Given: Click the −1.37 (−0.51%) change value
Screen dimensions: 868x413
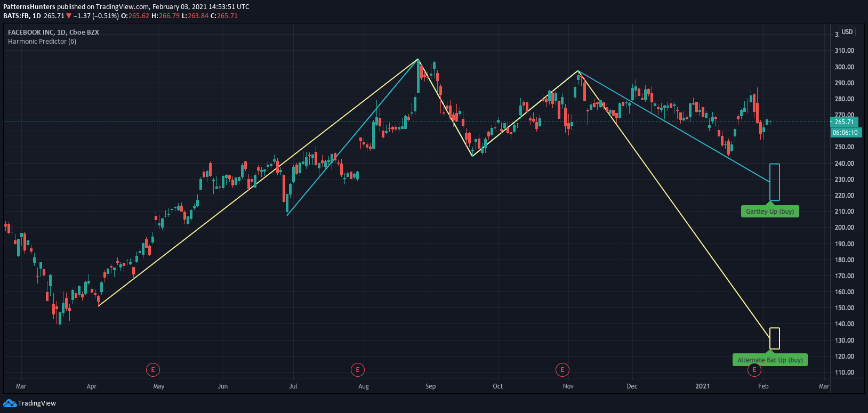Looking at the screenshot, I should (96, 16).
